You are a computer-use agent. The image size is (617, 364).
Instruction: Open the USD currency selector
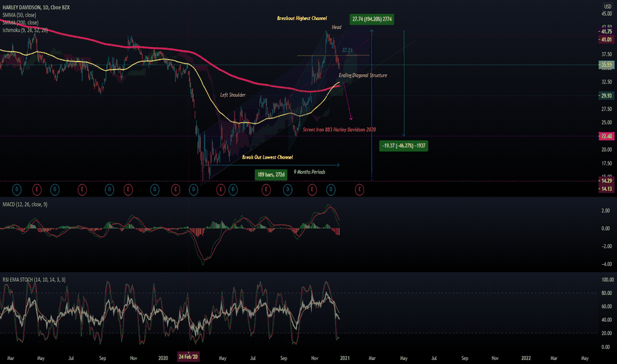coord(608,7)
